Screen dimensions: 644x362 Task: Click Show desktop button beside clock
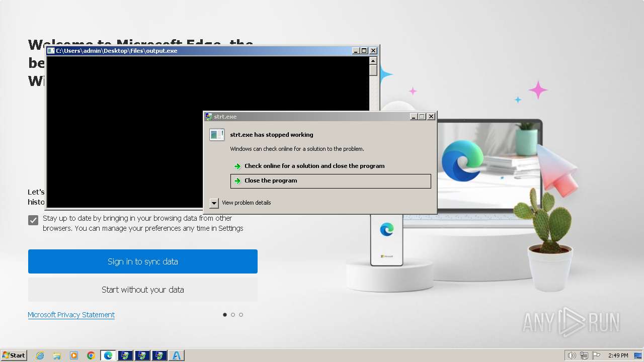[x=638, y=355]
